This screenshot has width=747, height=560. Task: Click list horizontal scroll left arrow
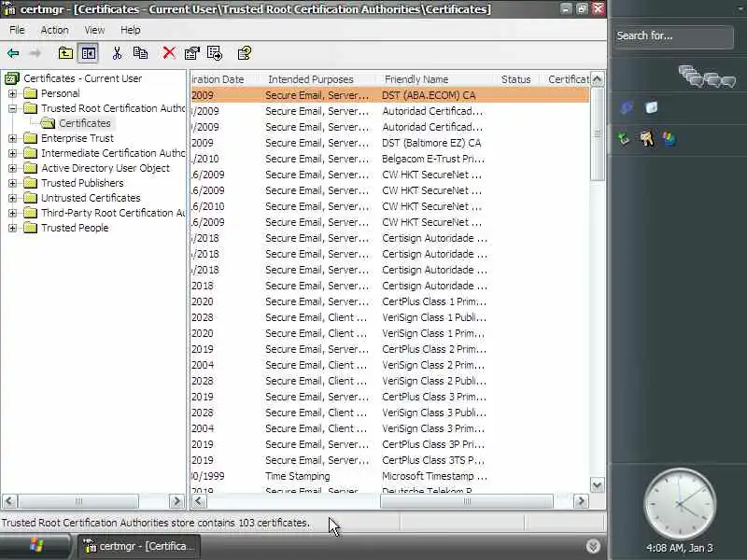tap(199, 501)
